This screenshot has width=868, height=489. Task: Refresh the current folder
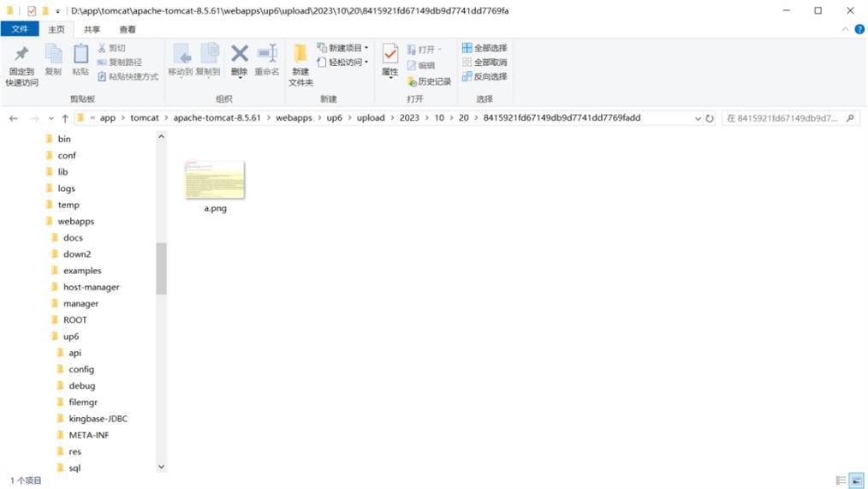pos(710,118)
